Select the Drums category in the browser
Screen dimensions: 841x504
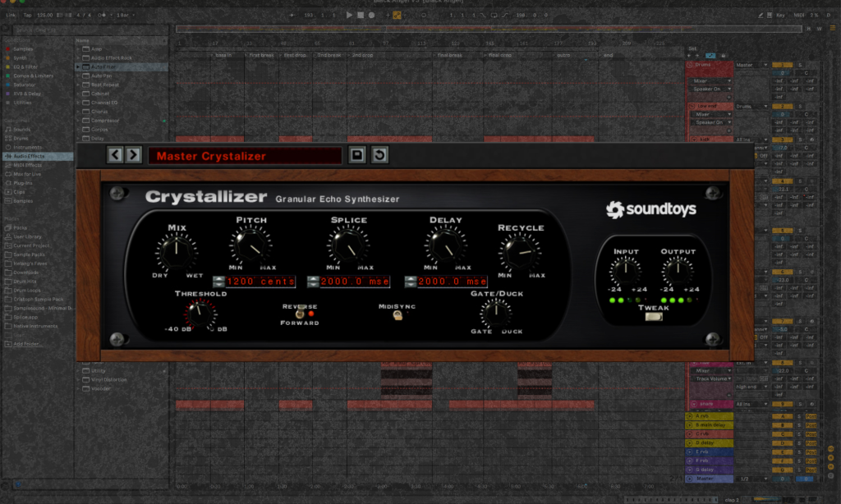click(x=21, y=138)
